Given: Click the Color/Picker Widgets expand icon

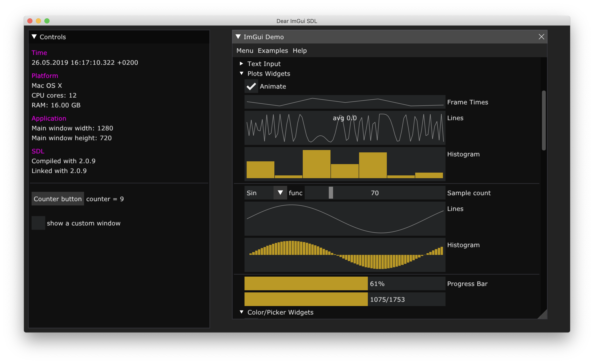Looking at the screenshot, I should point(241,312).
